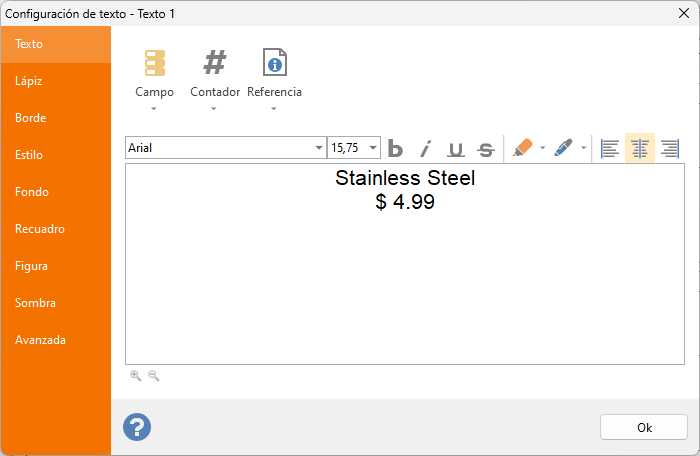Toggle italic formatting
The width and height of the screenshot is (700, 456).
[x=426, y=148]
